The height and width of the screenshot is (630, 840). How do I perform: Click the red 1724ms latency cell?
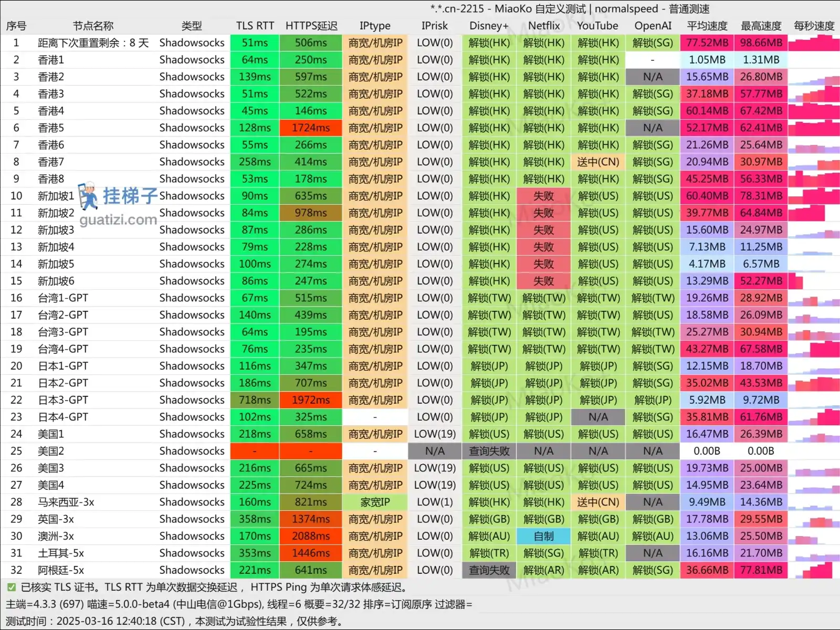point(311,128)
